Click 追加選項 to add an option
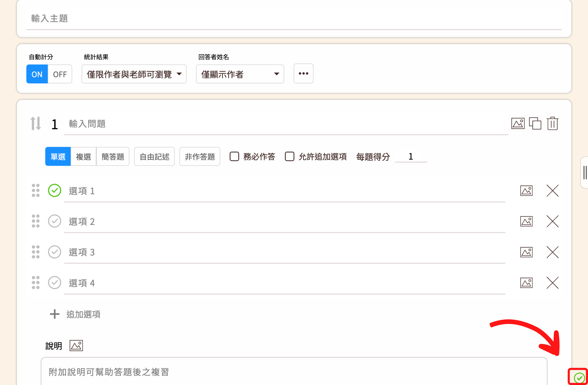Screen dimensions: 588x385 [x=75, y=314]
